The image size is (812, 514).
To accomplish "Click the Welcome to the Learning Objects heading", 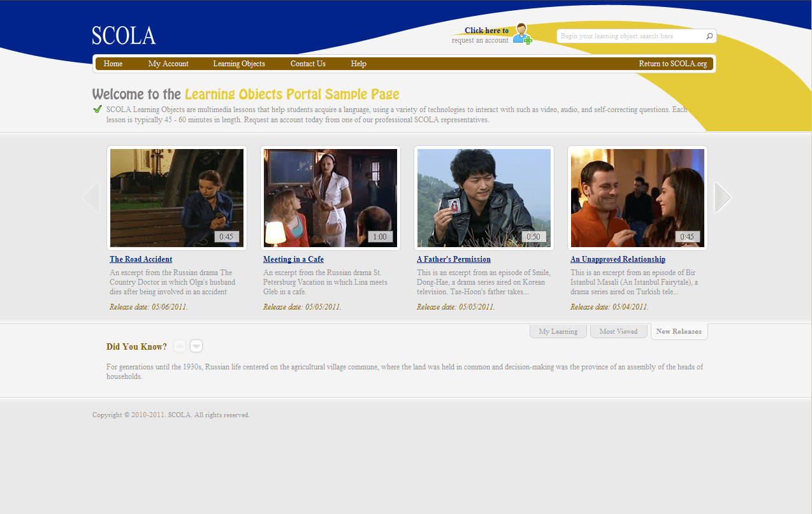I will pyautogui.click(x=245, y=94).
